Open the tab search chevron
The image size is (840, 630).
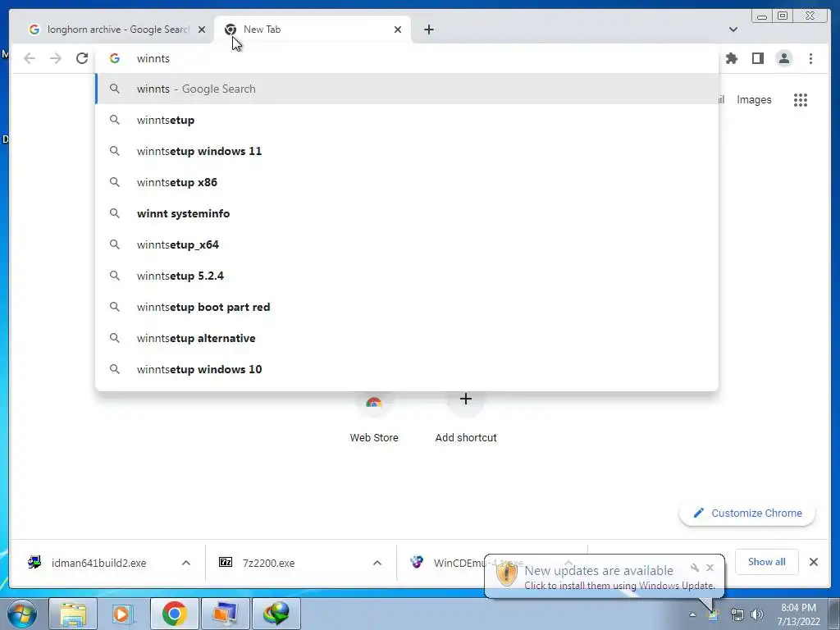733,30
